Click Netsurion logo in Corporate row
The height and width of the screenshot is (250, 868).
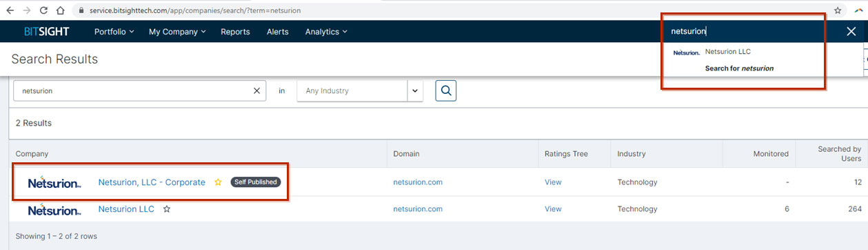coord(54,183)
